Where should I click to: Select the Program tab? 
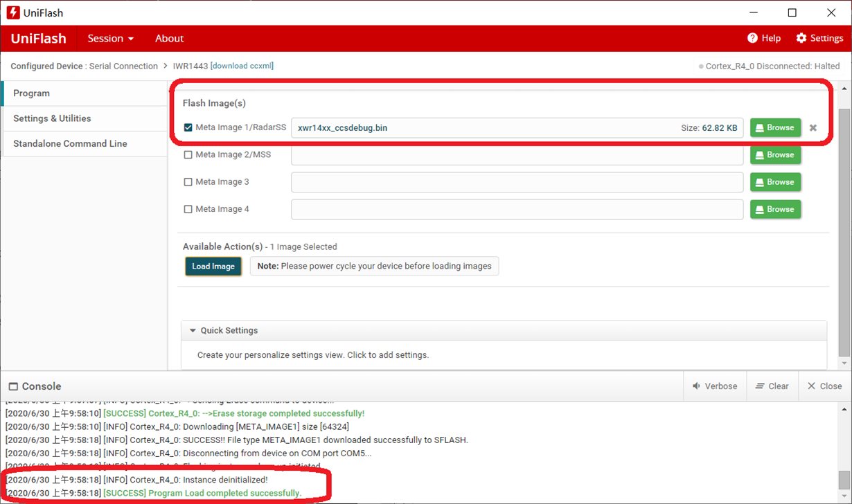[x=85, y=93]
